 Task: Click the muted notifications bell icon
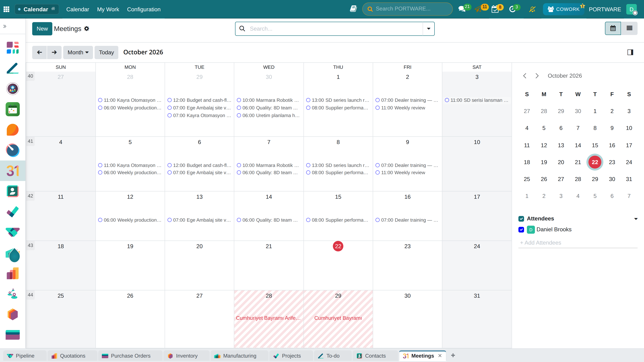[x=532, y=9]
